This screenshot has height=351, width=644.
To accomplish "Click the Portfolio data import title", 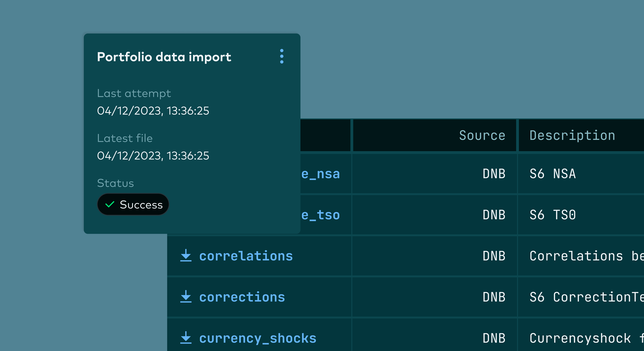I will tap(164, 57).
